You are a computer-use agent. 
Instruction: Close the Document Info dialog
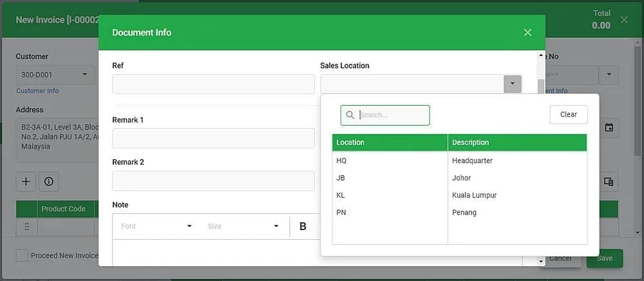click(x=528, y=32)
